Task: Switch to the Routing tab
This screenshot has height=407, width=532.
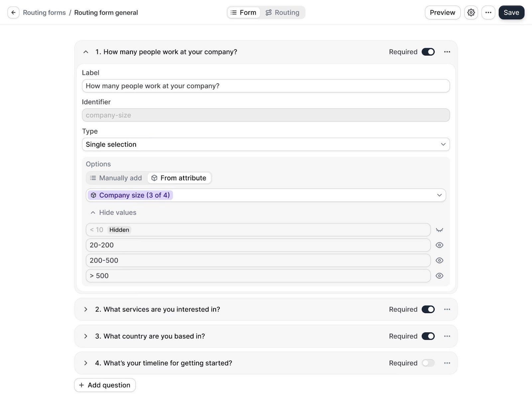Action: [283, 12]
